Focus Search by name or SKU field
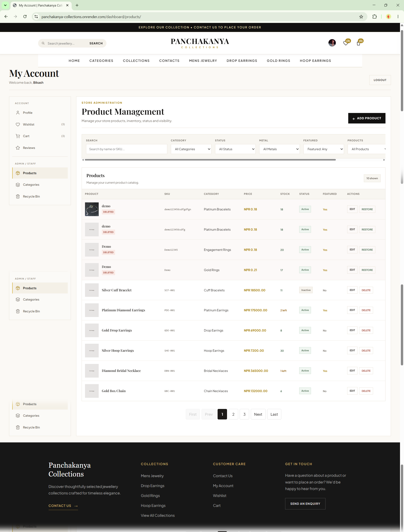The image size is (404, 532). click(x=127, y=149)
